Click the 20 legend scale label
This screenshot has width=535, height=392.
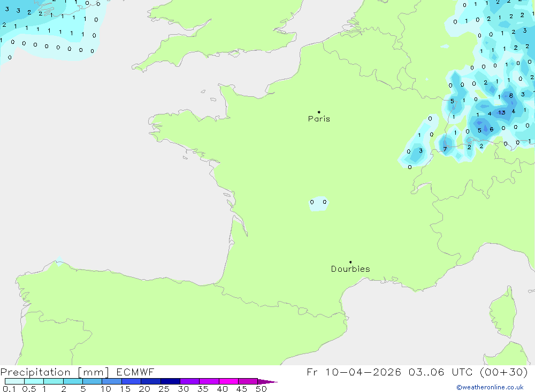click(144, 389)
